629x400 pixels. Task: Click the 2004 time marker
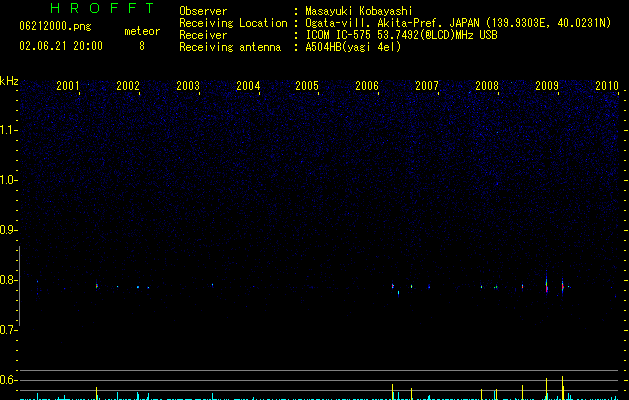pyautogui.click(x=248, y=85)
